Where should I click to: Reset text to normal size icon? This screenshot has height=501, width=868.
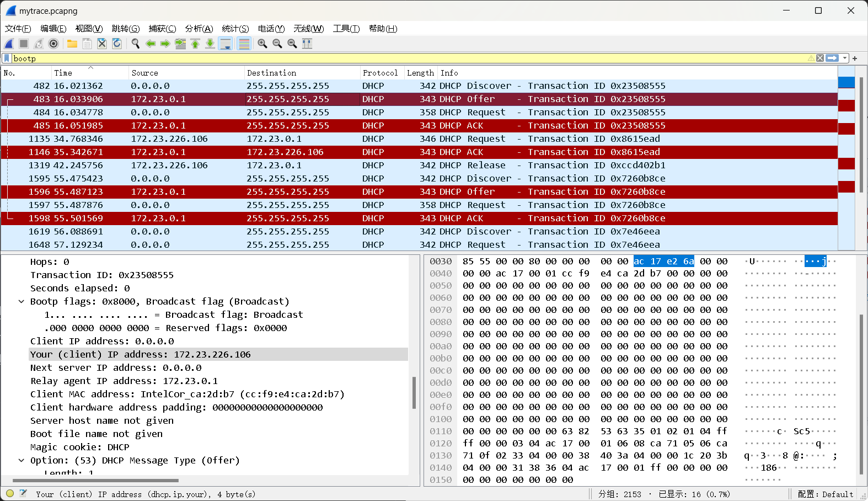click(292, 44)
